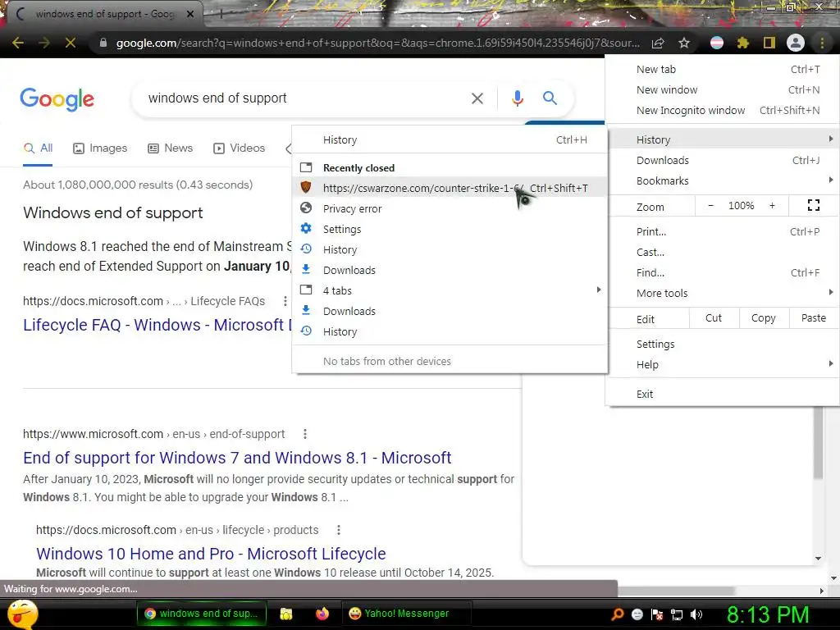Open options dots beside end-of-support result
The image size is (840, 630).
pos(305,434)
